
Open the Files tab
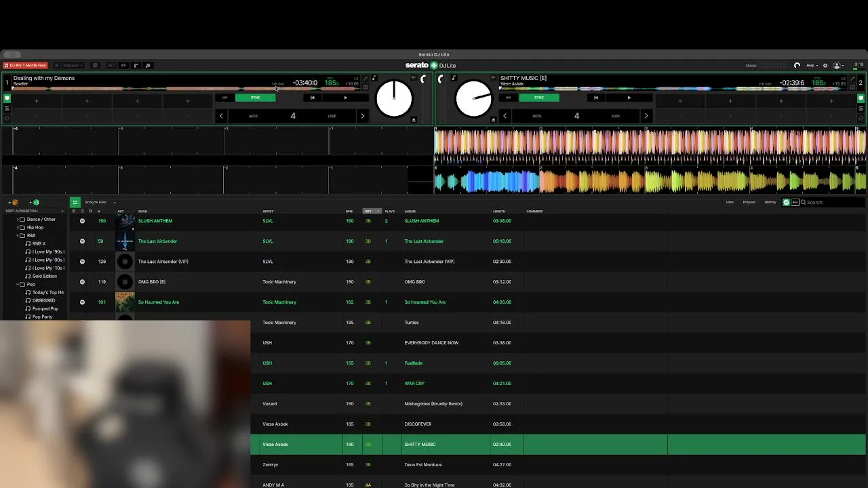tap(730, 202)
